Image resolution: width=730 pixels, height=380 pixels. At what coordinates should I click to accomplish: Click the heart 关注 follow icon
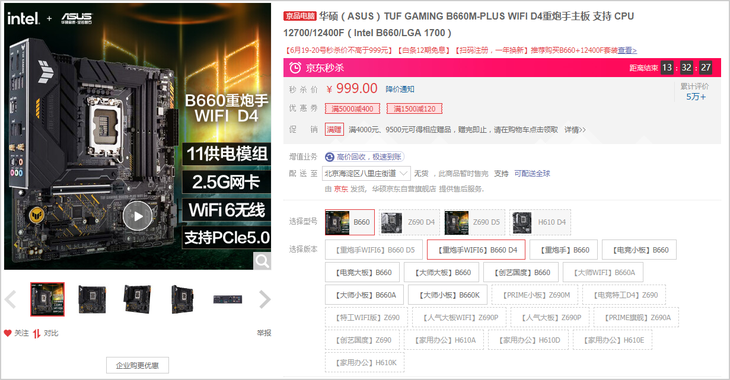7,333
